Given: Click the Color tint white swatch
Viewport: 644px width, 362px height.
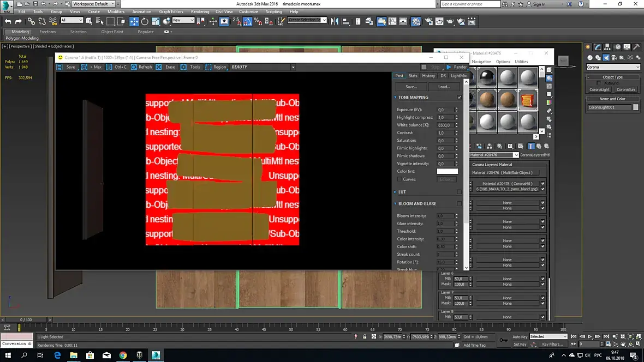Looking at the screenshot, I should tap(448, 171).
